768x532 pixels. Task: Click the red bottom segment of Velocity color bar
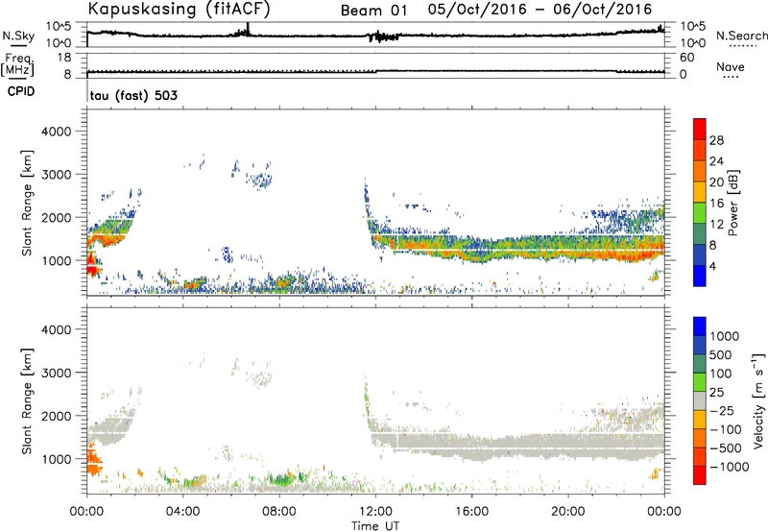pyautogui.click(x=700, y=475)
